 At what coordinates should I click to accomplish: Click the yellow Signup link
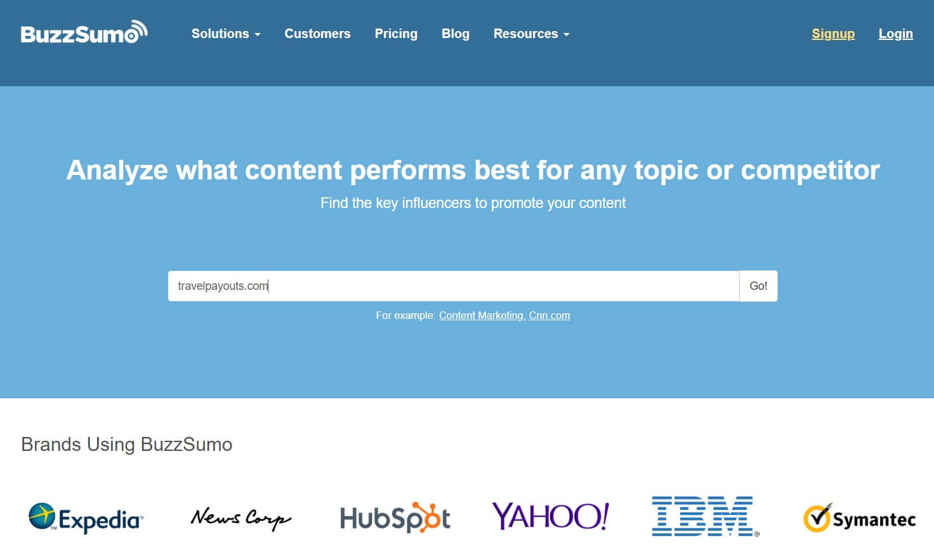pyautogui.click(x=832, y=34)
